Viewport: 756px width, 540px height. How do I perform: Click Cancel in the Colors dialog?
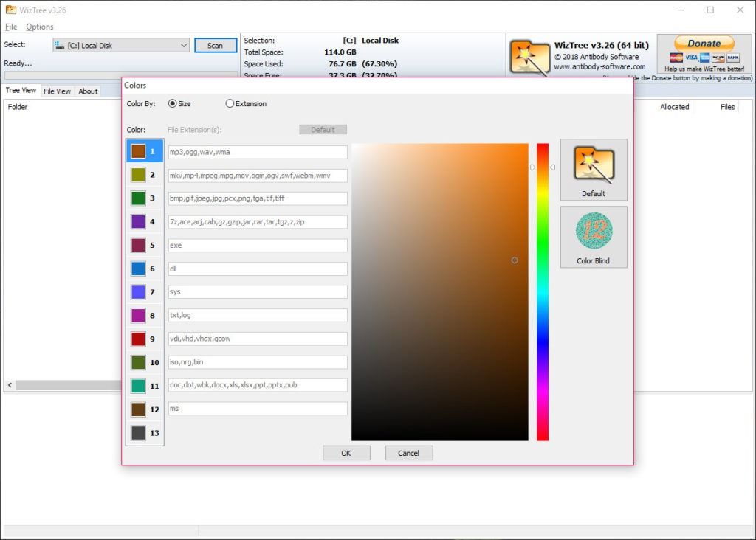tap(408, 453)
